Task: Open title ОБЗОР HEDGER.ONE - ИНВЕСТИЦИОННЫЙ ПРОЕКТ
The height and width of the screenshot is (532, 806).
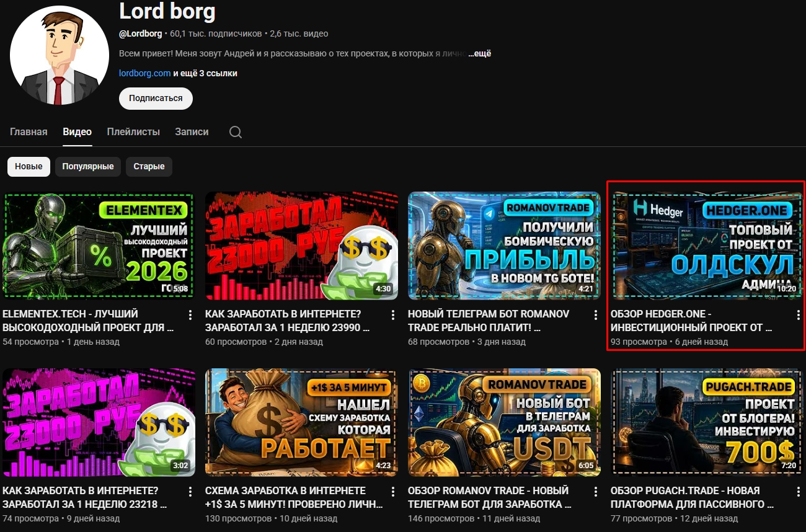Action: point(691,321)
